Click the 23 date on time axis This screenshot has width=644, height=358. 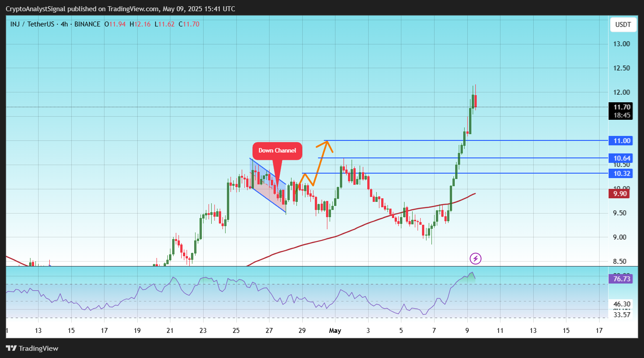pos(203,331)
